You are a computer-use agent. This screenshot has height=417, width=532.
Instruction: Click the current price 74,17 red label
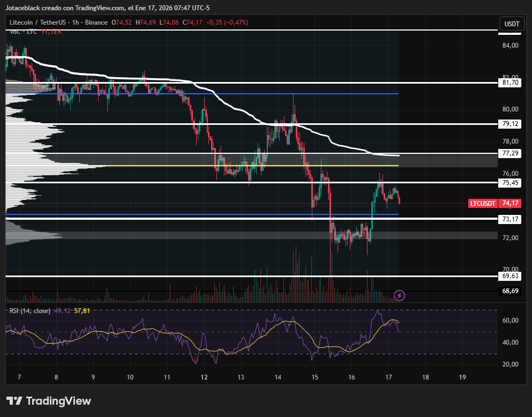pos(510,203)
